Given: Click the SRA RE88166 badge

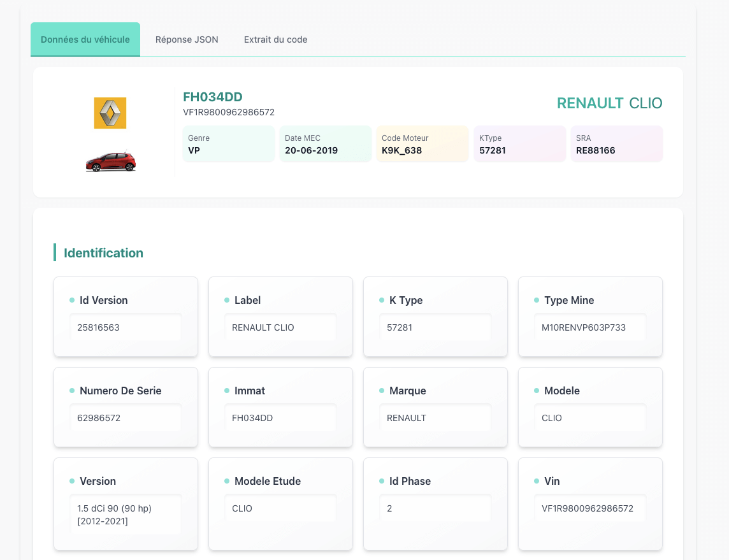Looking at the screenshot, I should pyautogui.click(x=616, y=144).
